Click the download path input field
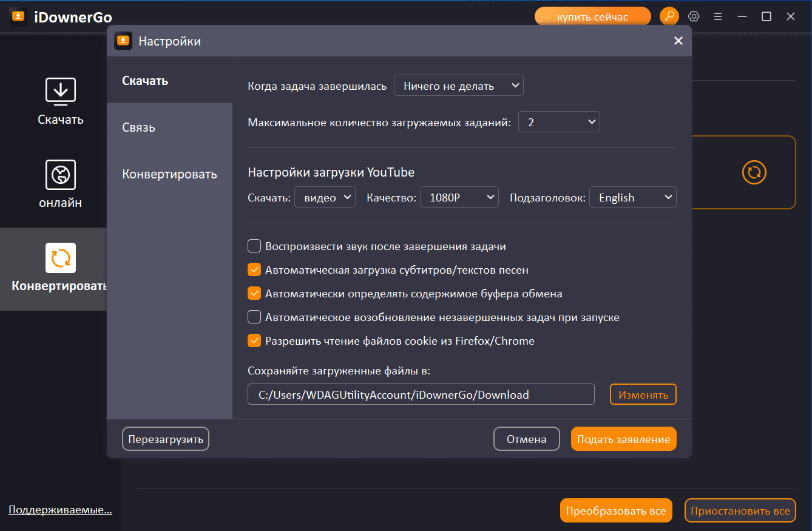812x531 pixels. click(421, 394)
